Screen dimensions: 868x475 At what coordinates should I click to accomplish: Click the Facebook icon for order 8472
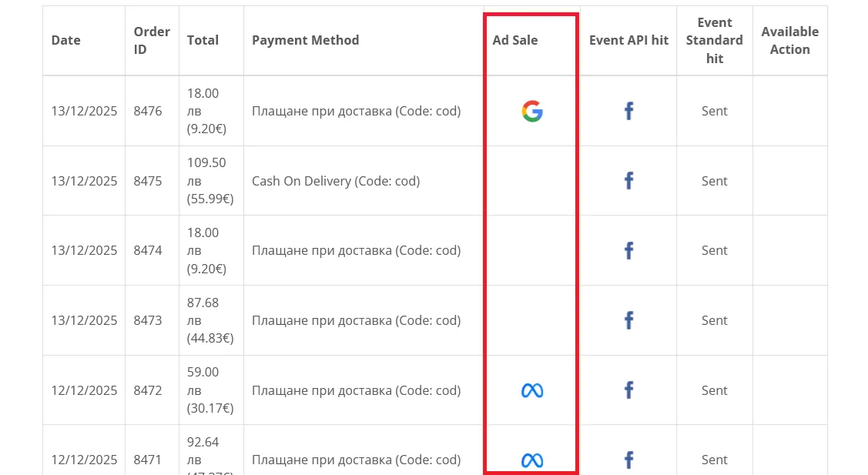pos(628,390)
